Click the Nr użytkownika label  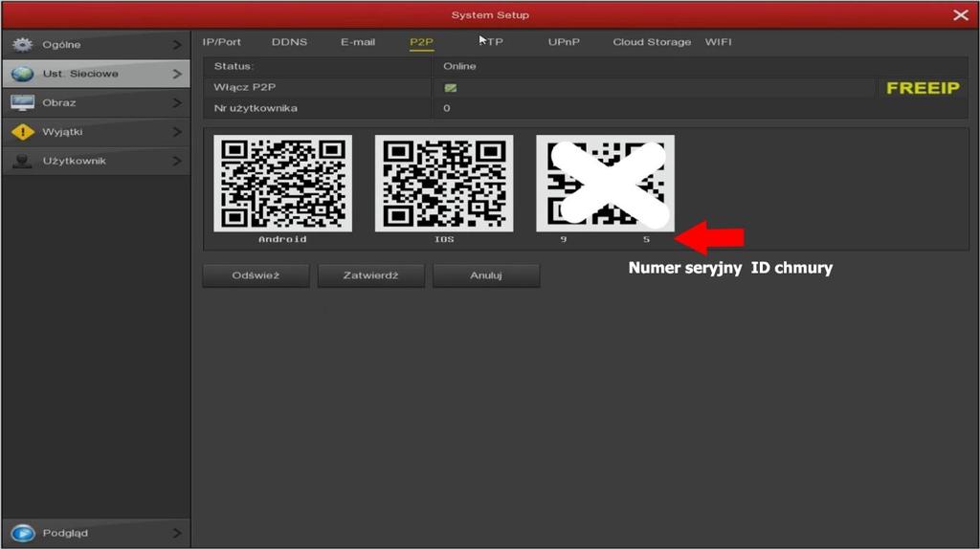point(256,108)
